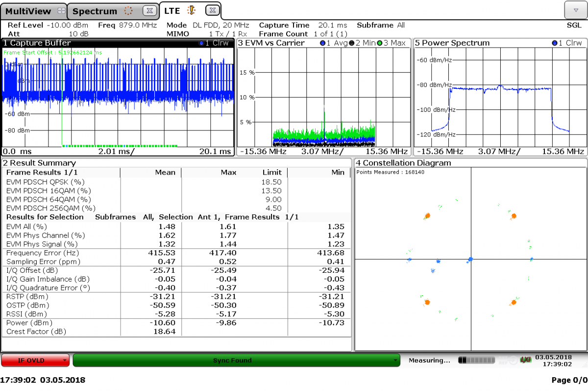Open the top-right channel dropdown arrow
Viewport: 588px width, 391px height.
point(575,10)
